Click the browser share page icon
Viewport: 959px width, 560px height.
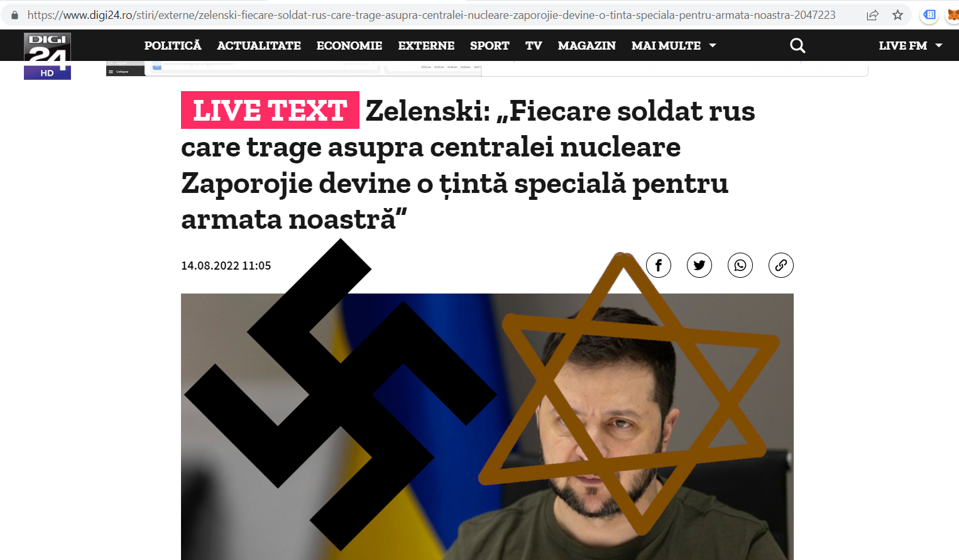pyautogui.click(x=872, y=15)
